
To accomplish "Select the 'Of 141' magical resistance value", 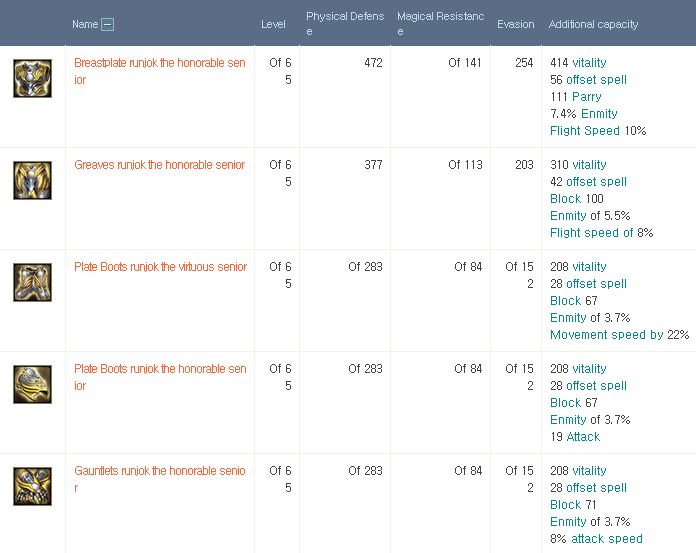I will pos(465,63).
